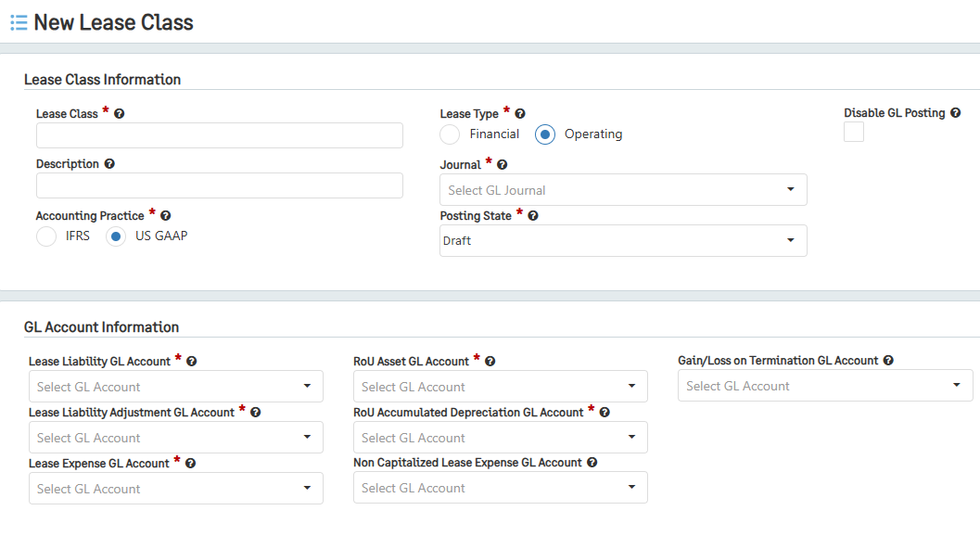Choose the US GAAP radio option

coord(116,236)
